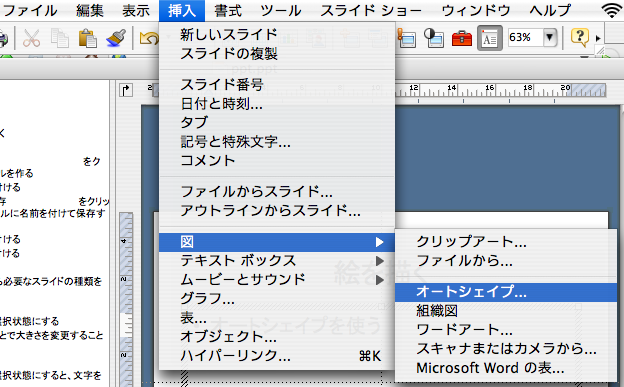Viewport: 624px width, 387px height.
Task: Open the ファイル menu
Action: point(29,10)
